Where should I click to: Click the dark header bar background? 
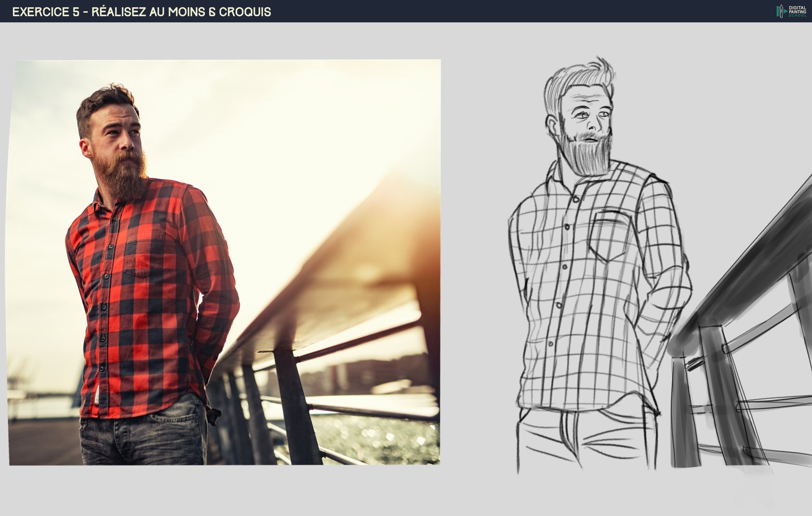[x=506, y=11]
